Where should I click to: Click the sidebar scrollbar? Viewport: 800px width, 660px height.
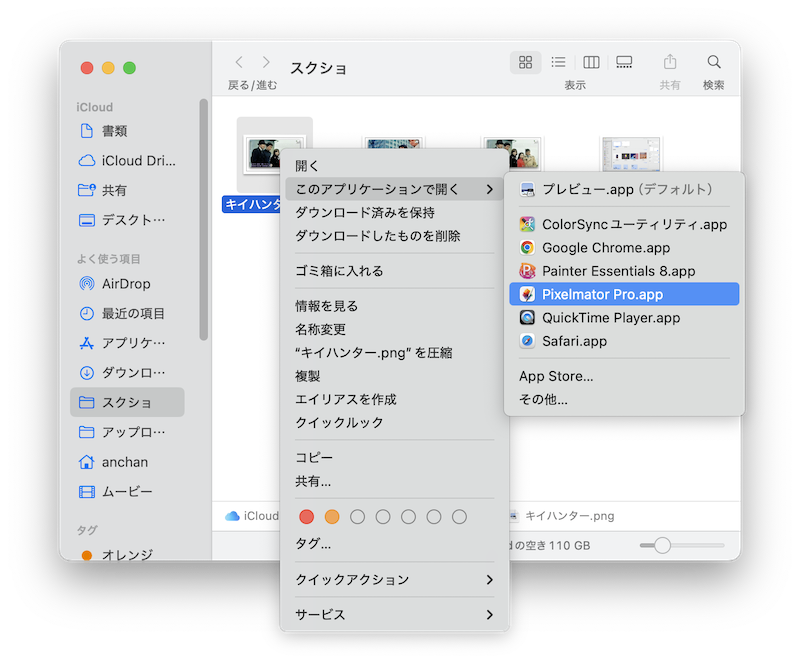pyautogui.click(x=204, y=219)
